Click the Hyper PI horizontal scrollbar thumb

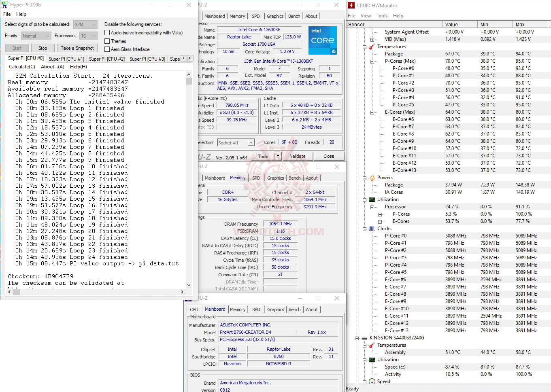17,292
